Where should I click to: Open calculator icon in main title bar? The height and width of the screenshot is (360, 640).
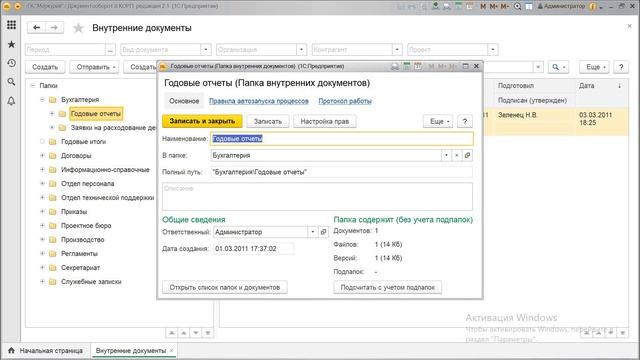459,6
